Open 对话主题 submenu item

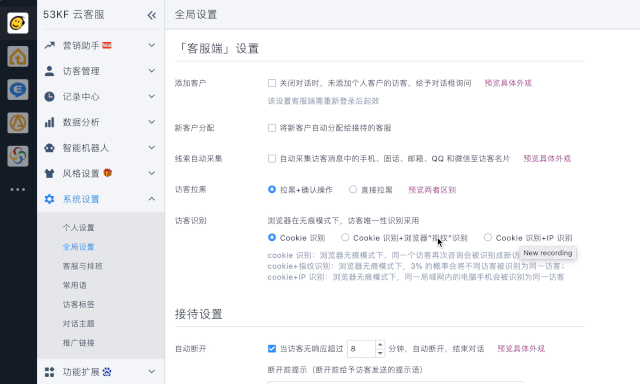78,324
